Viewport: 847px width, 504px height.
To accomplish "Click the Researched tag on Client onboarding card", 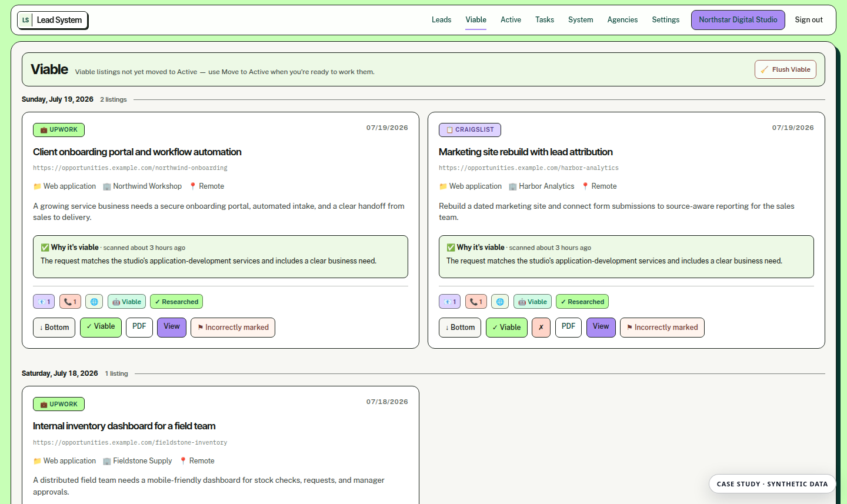I will coord(176,302).
